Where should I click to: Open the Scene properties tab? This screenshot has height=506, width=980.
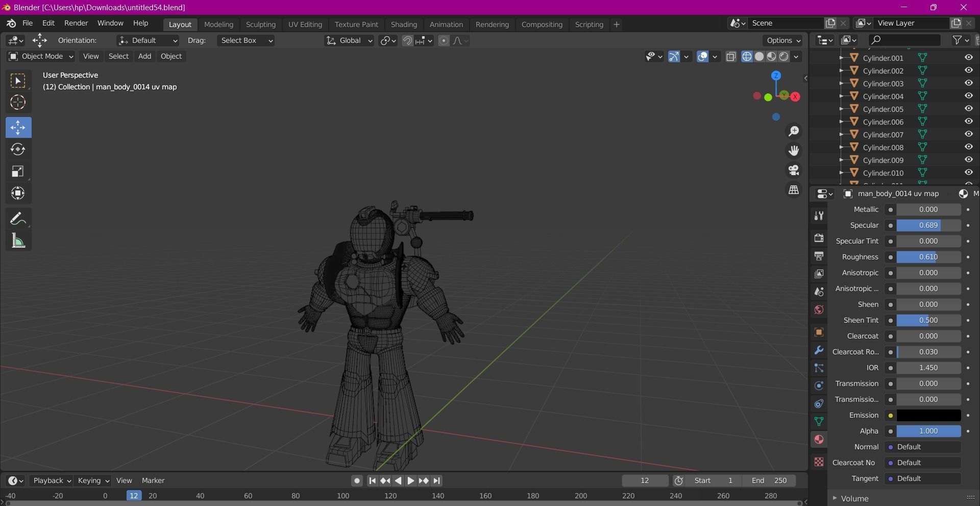819,292
